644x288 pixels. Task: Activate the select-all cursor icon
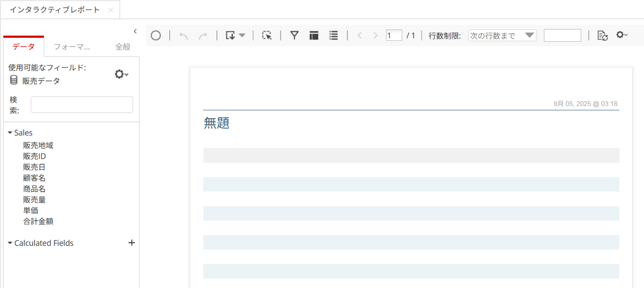point(267,35)
